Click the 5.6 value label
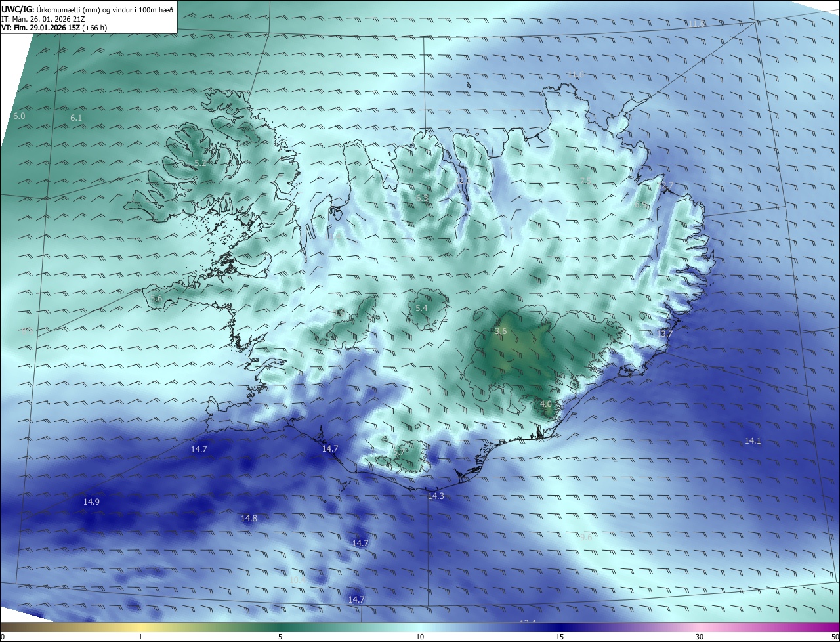 point(156,299)
